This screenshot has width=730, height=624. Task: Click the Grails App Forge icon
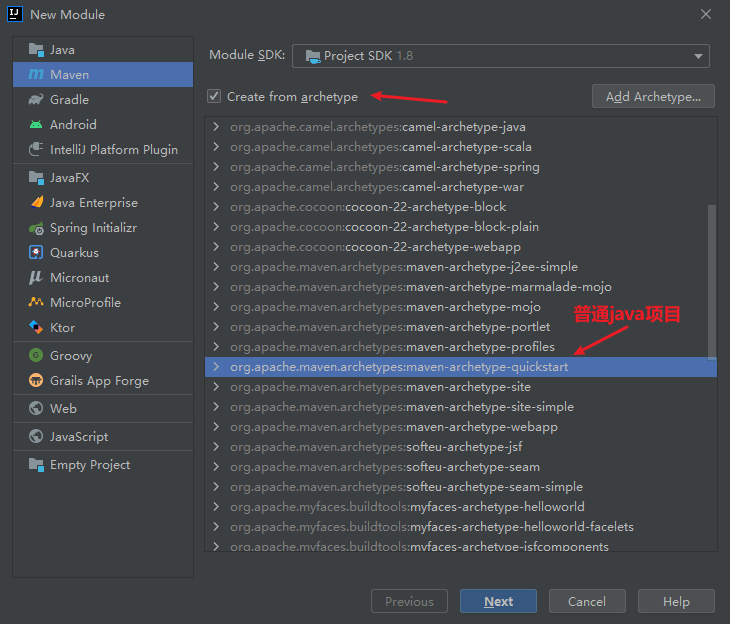36,380
